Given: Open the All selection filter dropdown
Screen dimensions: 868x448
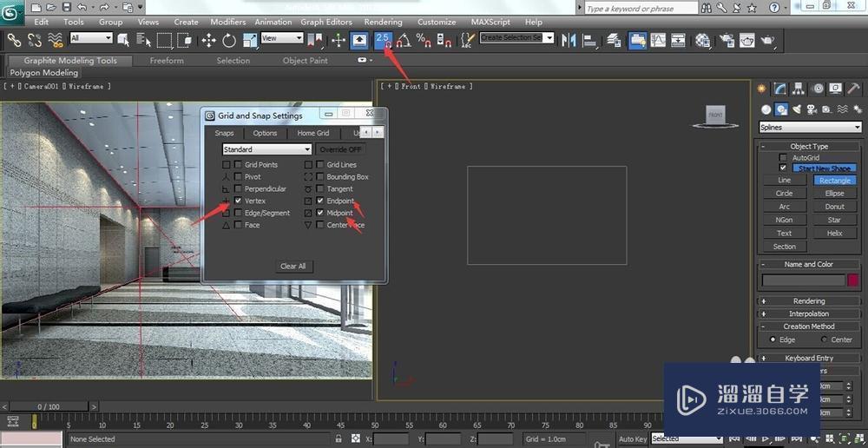Looking at the screenshot, I should (91, 37).
